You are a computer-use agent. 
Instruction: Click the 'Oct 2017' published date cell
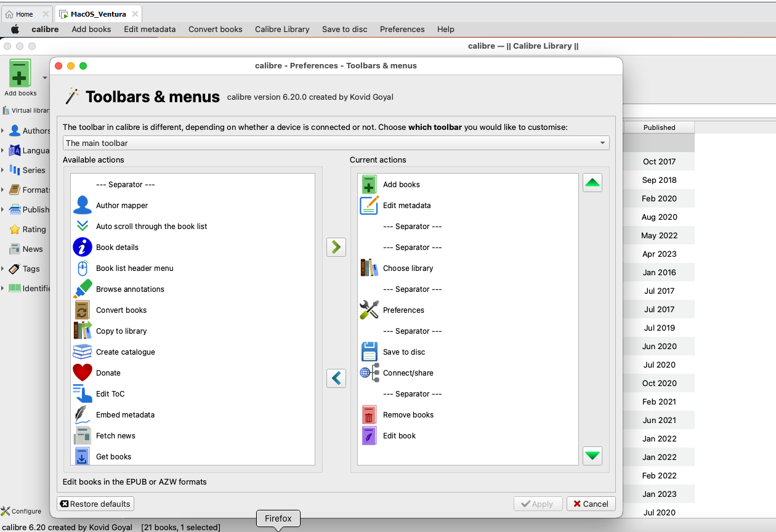[659, 161]
